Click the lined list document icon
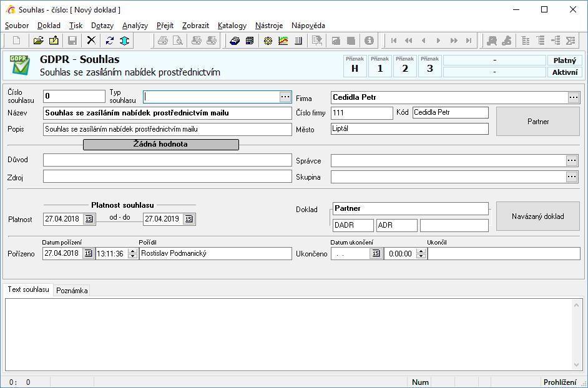 [298, 41]
